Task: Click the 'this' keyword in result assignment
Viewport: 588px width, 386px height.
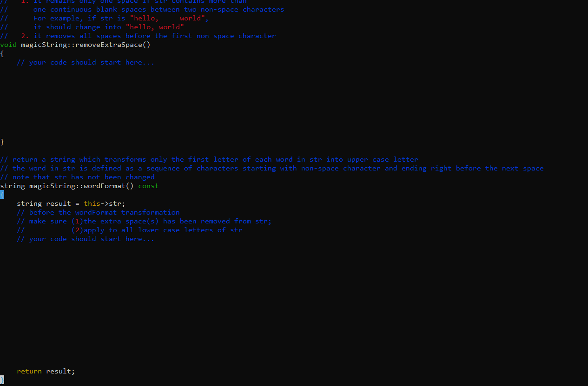Action: coord(92,203)
